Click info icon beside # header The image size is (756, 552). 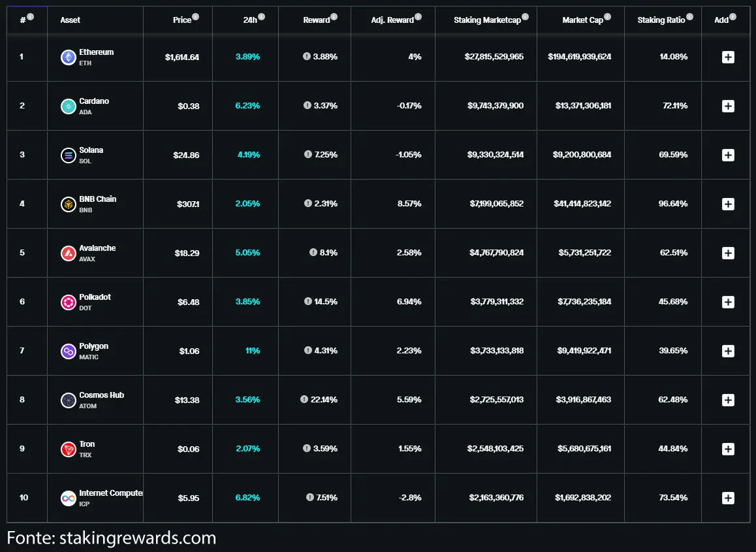pos(31,17)
